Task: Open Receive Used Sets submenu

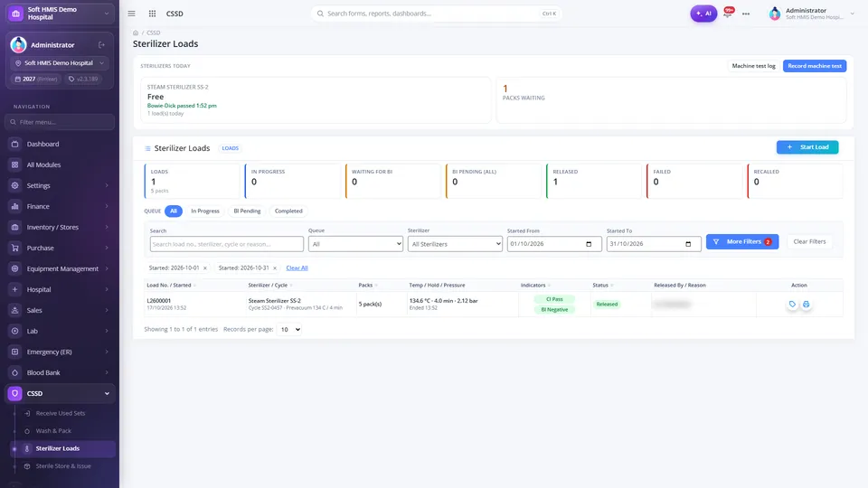Action: (x=61, y=413)
